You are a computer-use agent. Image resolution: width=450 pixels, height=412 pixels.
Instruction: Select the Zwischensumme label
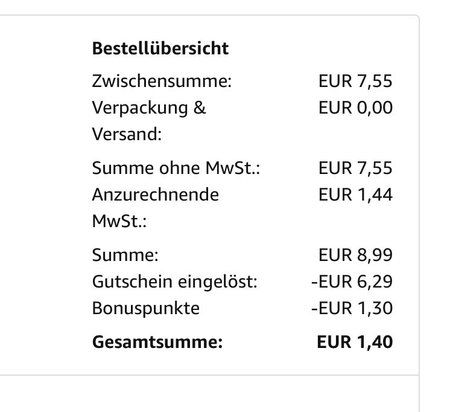[162, 81]
